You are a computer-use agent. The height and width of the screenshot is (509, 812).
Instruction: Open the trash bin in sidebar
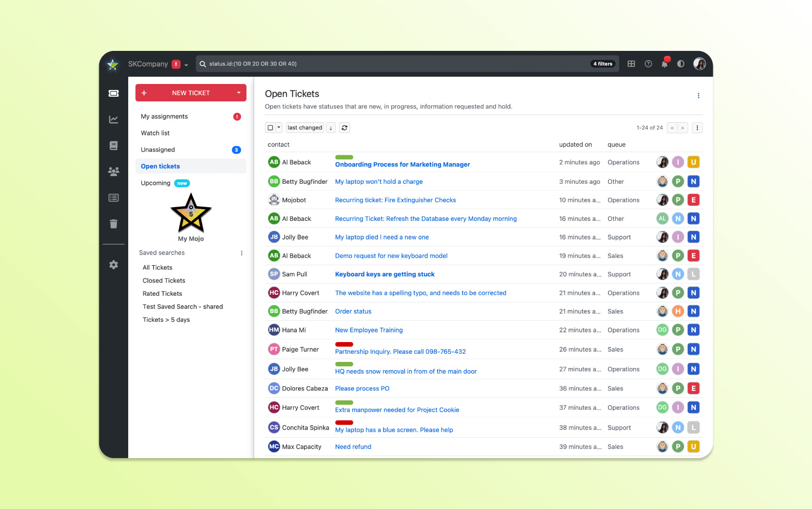click(113, 224)
